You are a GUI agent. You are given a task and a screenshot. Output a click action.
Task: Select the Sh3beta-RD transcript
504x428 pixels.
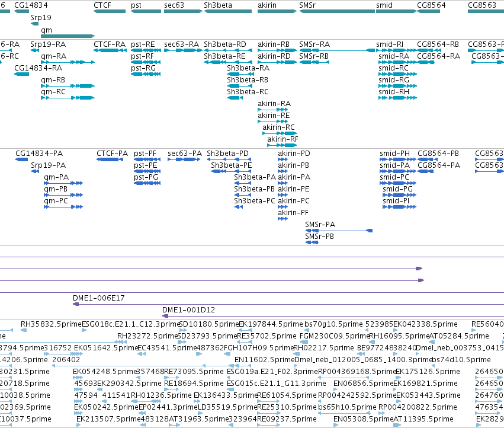[x=228, y=50]
